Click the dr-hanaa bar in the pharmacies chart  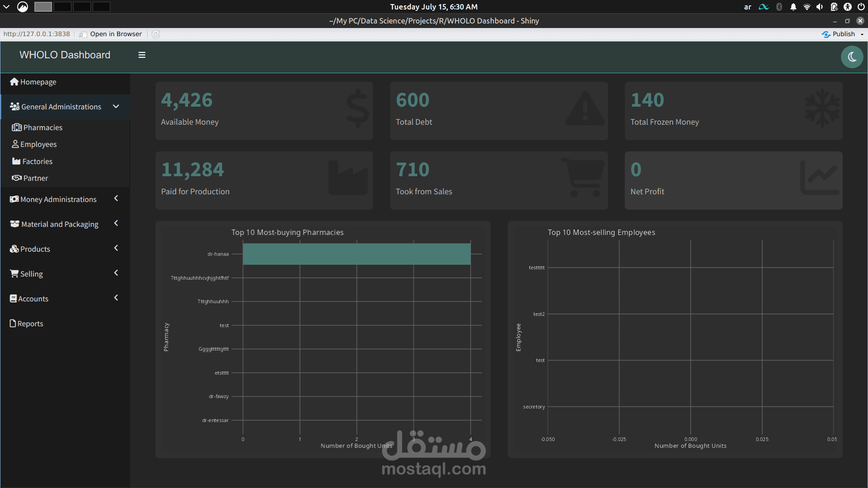coord(356,254)
